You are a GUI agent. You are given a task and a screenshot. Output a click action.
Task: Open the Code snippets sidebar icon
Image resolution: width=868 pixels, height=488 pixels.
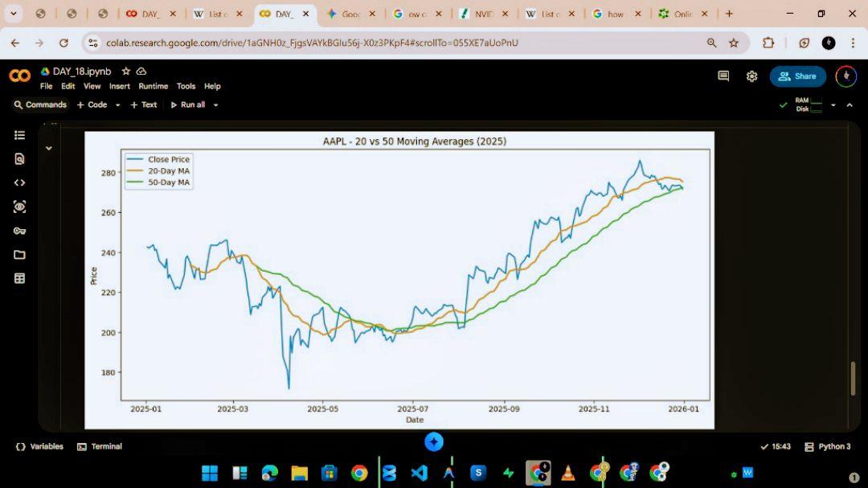(x=19, y=182)
